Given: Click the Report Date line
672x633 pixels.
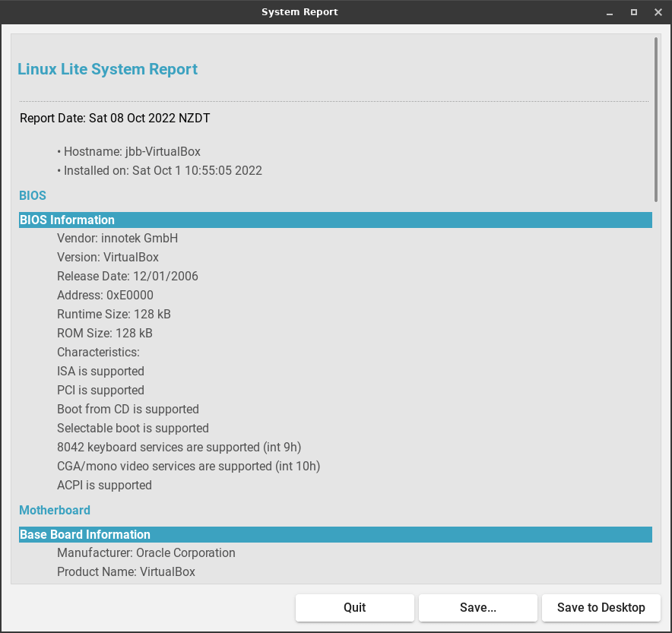Looking at the screenshot, I should (x=115, y=118).
